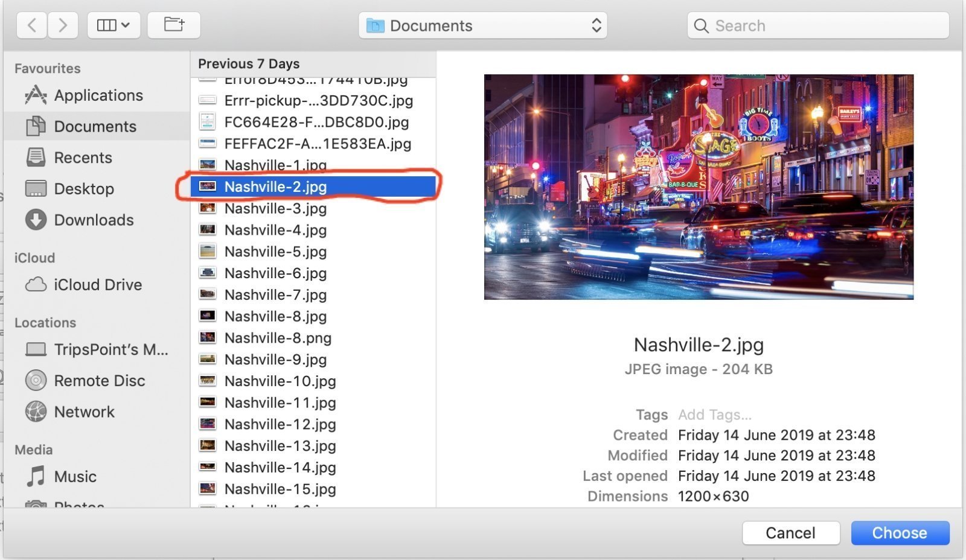Select iCloud Drive in sidebar

97,285
